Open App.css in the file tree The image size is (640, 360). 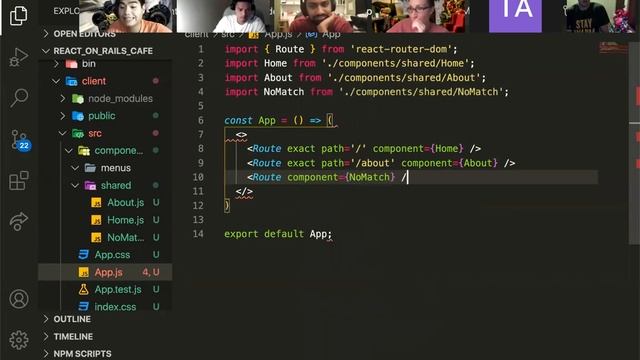coord(112,255)
